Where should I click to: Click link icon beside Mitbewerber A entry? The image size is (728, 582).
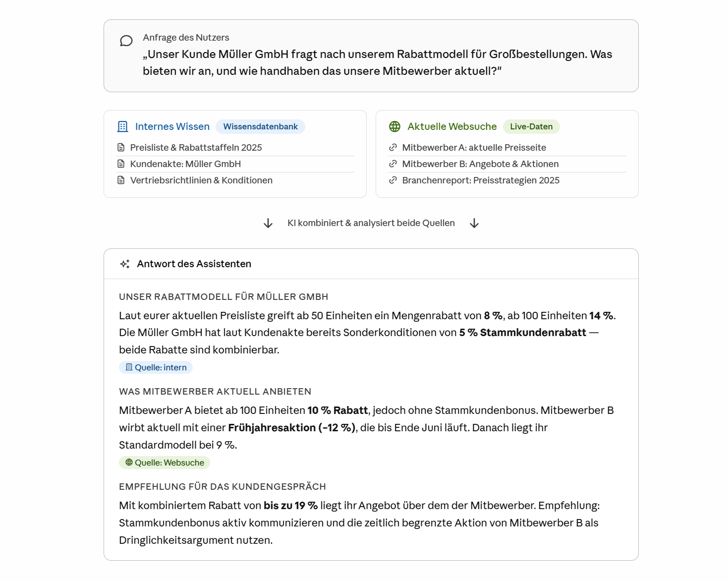(393, 147)
